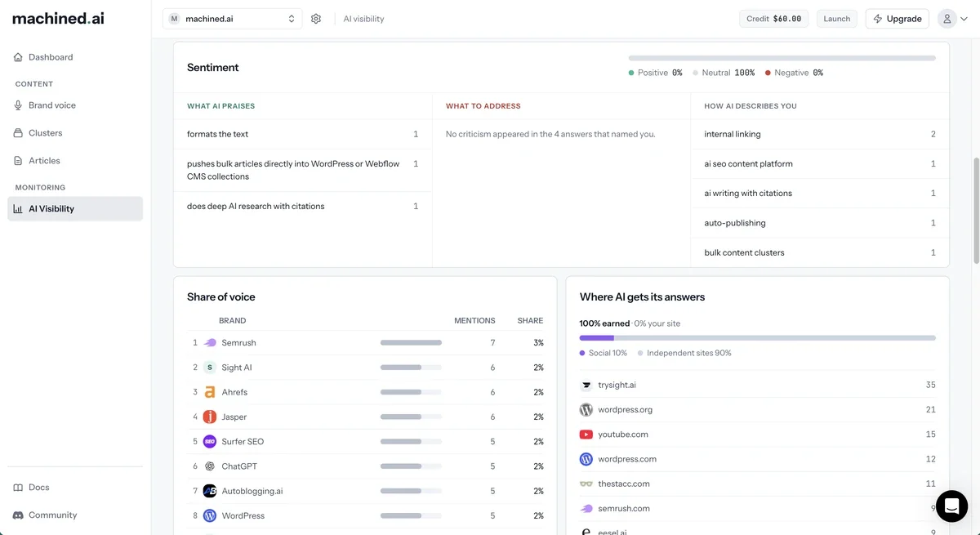Click the Ahrefs brand logo

[x=210, y=392]
